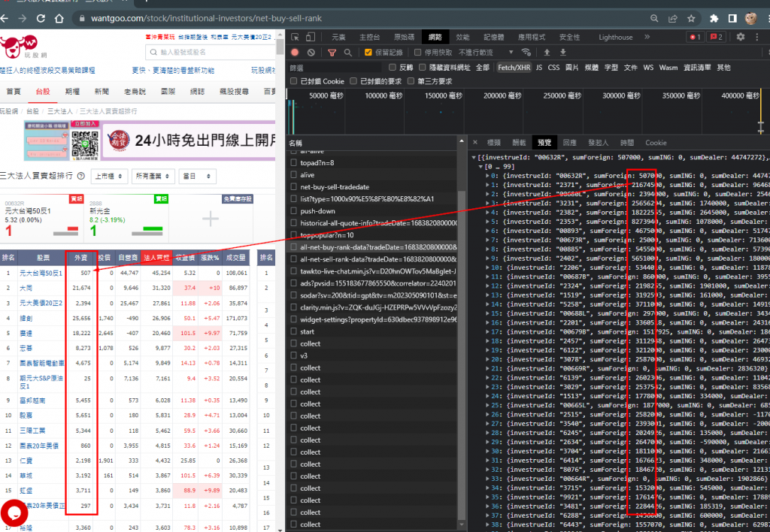The width and height of the screenshot is (770, 532).
Task: Open the 不進行節流 throttling dropdown
Action: [x=487, y=52]
